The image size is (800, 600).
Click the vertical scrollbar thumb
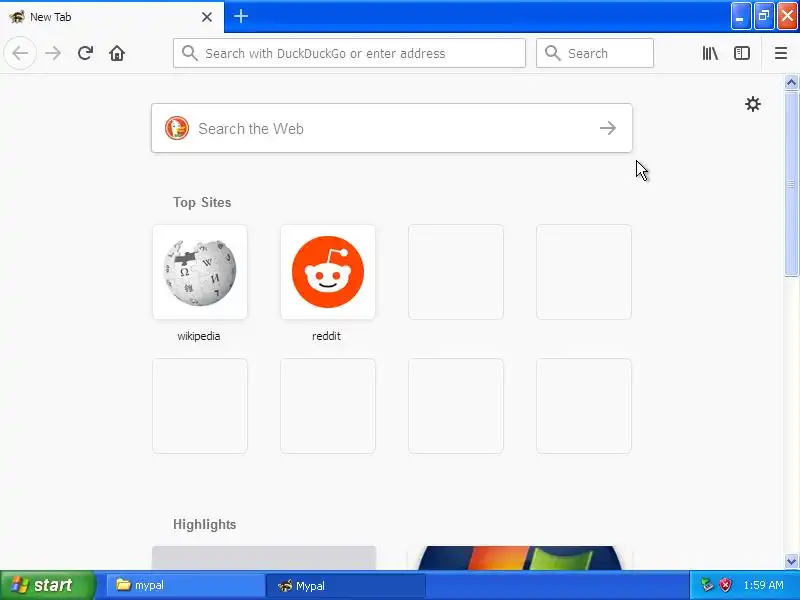(x=791, y=184)
